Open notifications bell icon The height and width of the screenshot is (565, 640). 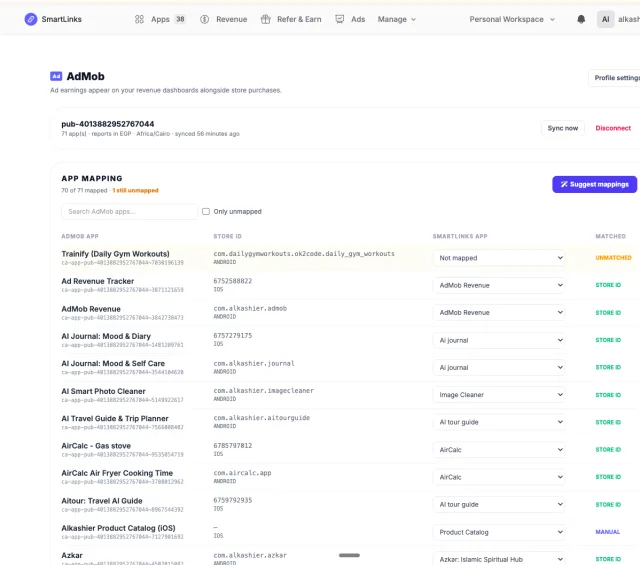click(581, 19)
